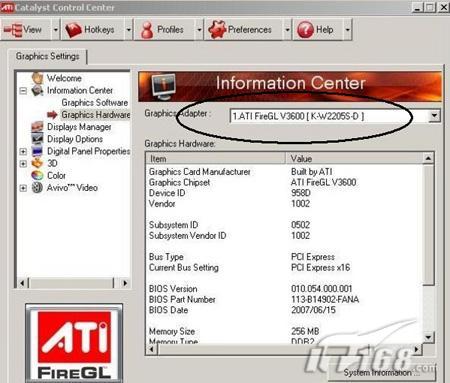Screen dimensions: 450x383
Task: Open the Hotkeys dropdown arrow
Action: click(x=128, y=30)
